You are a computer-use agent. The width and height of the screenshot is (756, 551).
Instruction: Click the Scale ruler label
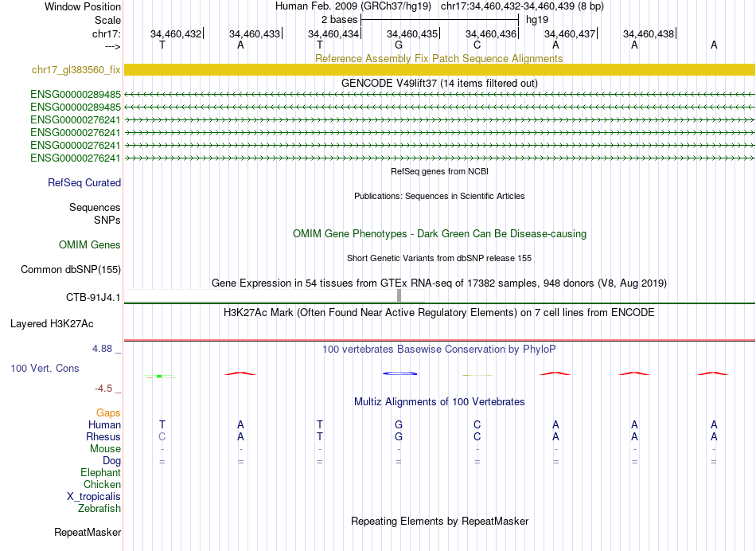coord(107,20)
